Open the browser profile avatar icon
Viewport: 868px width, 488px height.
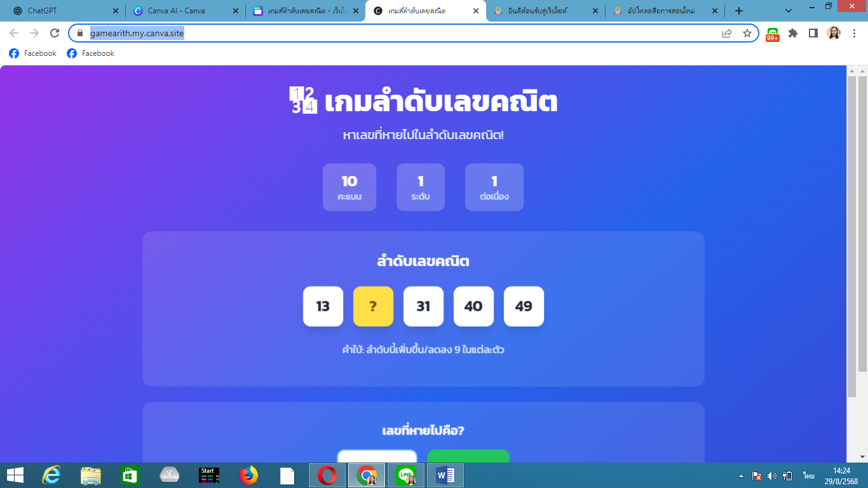(x=834, y=32)
